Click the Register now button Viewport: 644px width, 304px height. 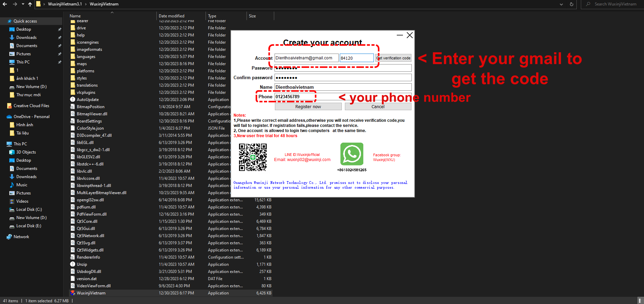(x=308, y=107)
